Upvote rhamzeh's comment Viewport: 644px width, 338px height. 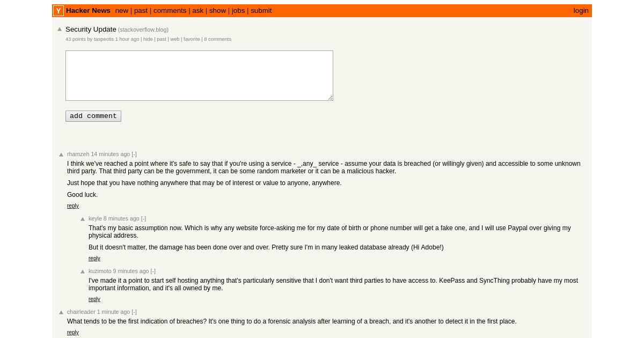pyautogui.click(x=61, y=155)
